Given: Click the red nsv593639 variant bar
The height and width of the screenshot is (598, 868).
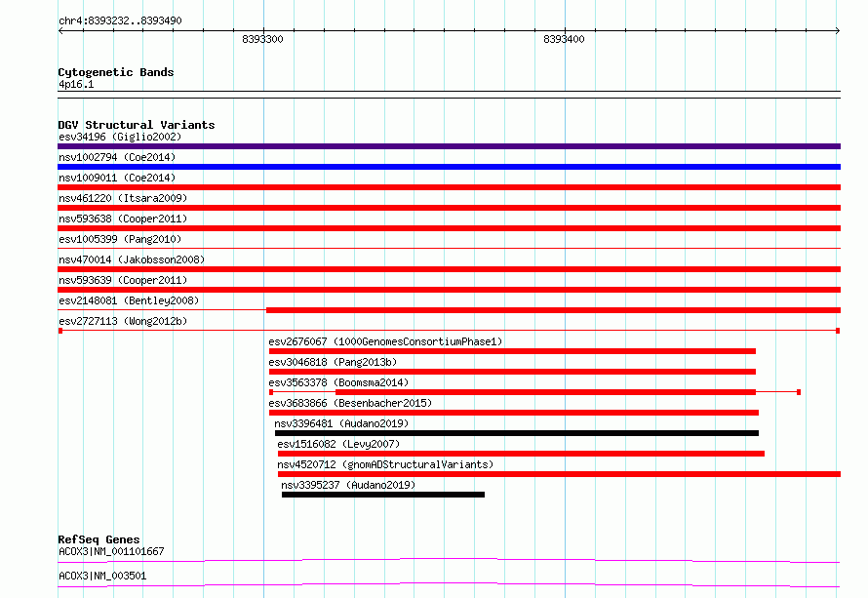Looking at the screenshot, I should pos(449,290).
